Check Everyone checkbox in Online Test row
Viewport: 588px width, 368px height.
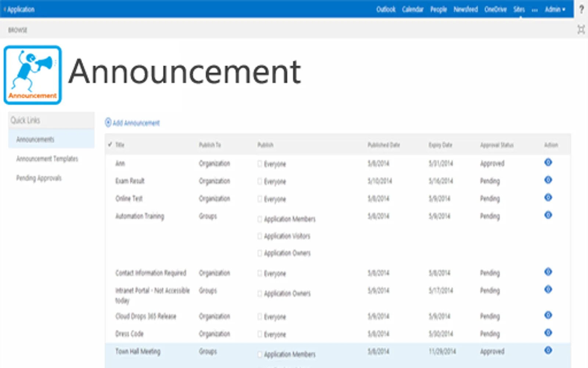(x=260, y=199)
